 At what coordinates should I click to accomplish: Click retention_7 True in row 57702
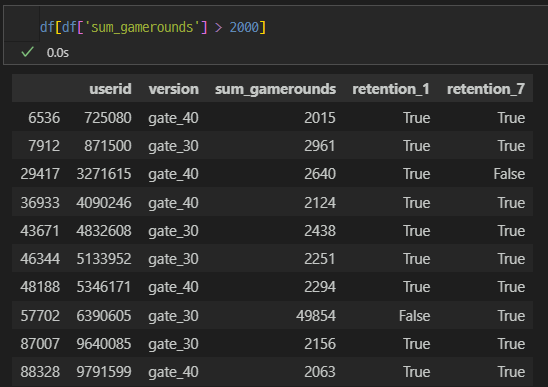(511, 316)
